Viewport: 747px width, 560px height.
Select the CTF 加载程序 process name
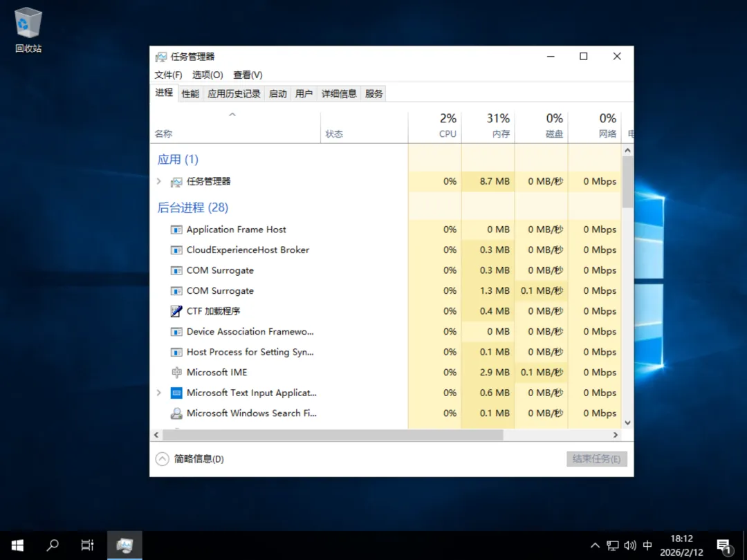214,311
